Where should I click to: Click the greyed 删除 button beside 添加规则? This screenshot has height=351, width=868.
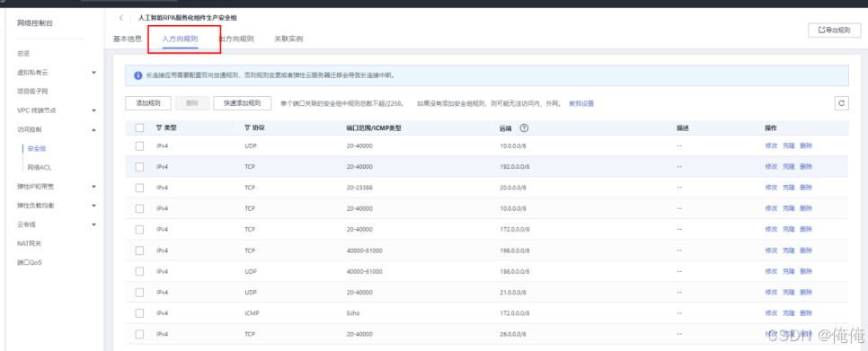(192, 103)
